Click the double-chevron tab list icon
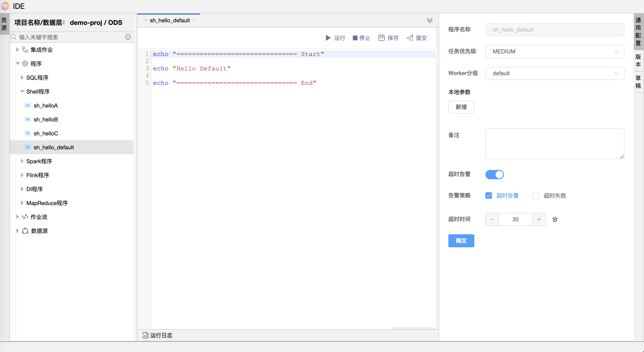Image resolution: width=644 pixels, height=352 pixels. coord(430,20)
